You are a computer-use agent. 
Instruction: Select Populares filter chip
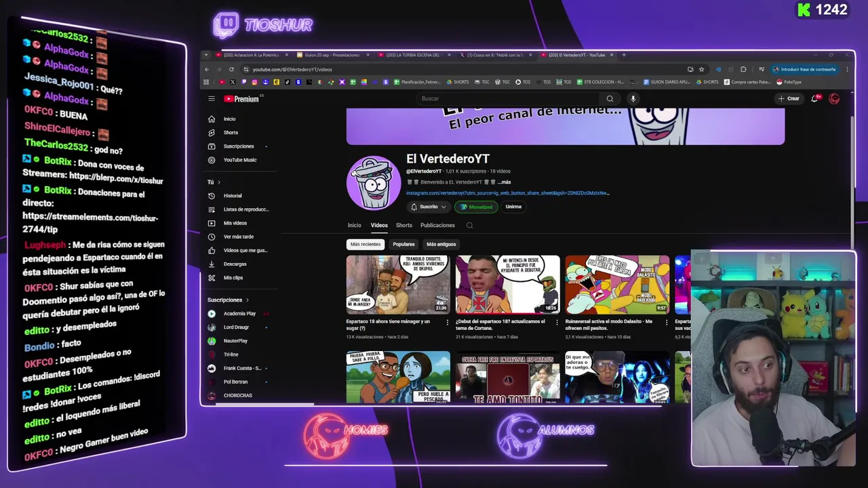403,244
